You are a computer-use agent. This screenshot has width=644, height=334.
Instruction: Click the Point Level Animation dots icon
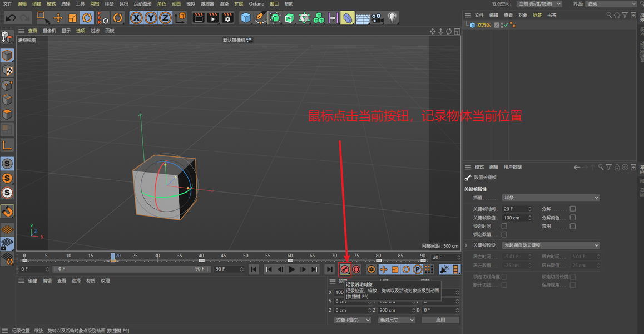coord(428,269)
